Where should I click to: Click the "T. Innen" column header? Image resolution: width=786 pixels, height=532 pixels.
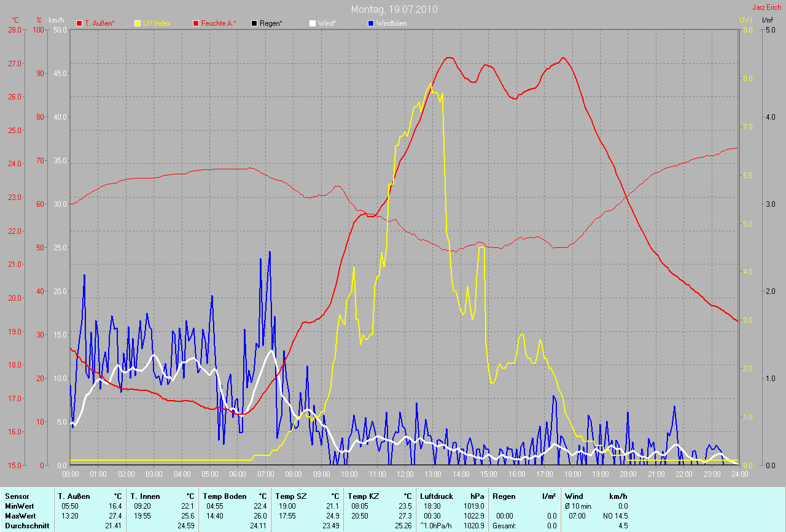point(145,496)
